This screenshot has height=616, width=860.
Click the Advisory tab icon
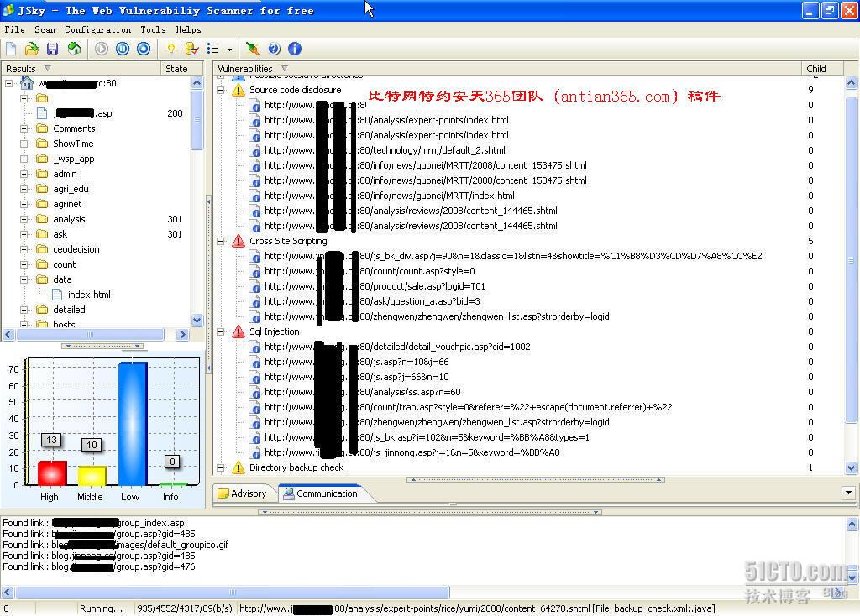223,493
